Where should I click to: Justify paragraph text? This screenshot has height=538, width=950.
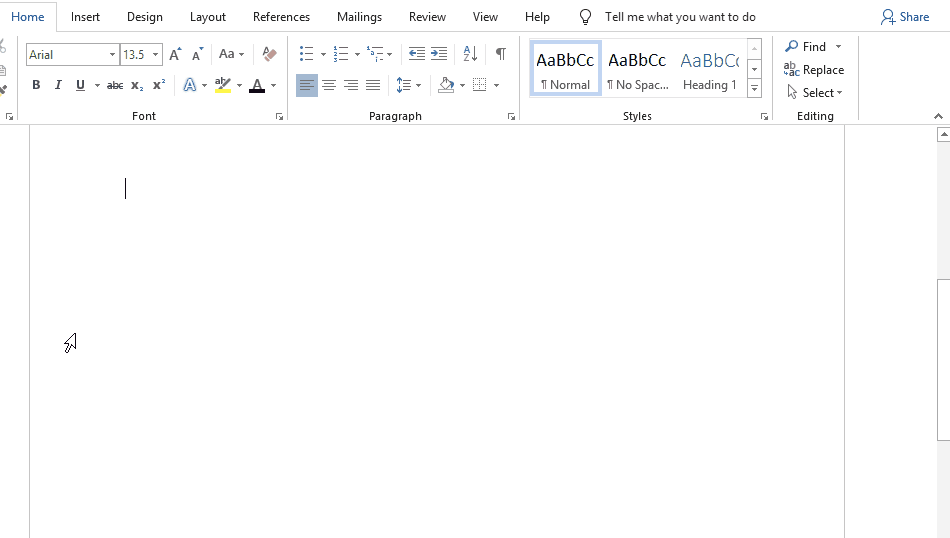tap(373, 85)
